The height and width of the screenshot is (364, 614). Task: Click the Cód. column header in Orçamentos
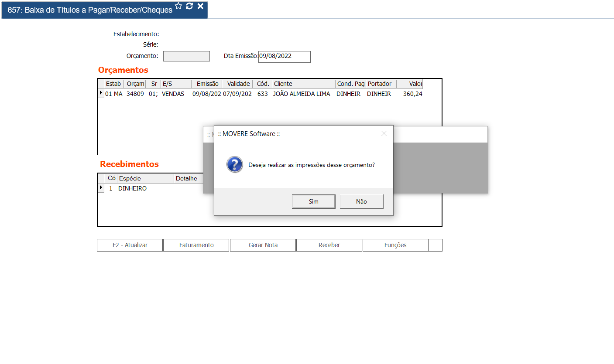point(262,84)
